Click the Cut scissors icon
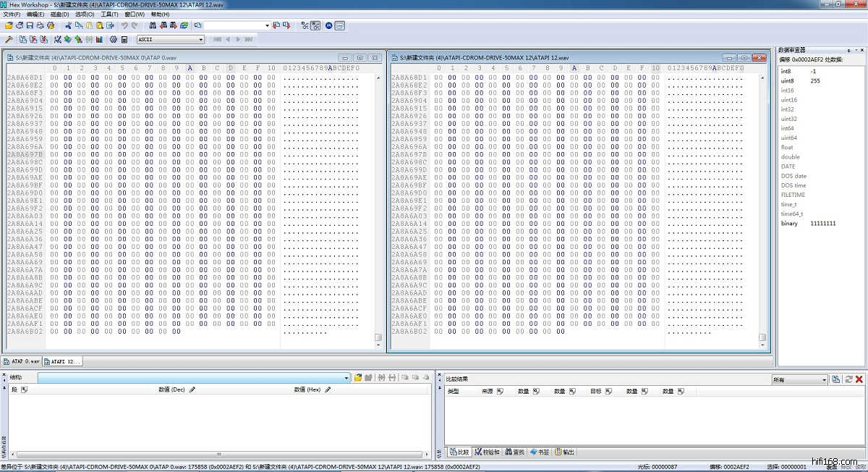 pos(69,25)
